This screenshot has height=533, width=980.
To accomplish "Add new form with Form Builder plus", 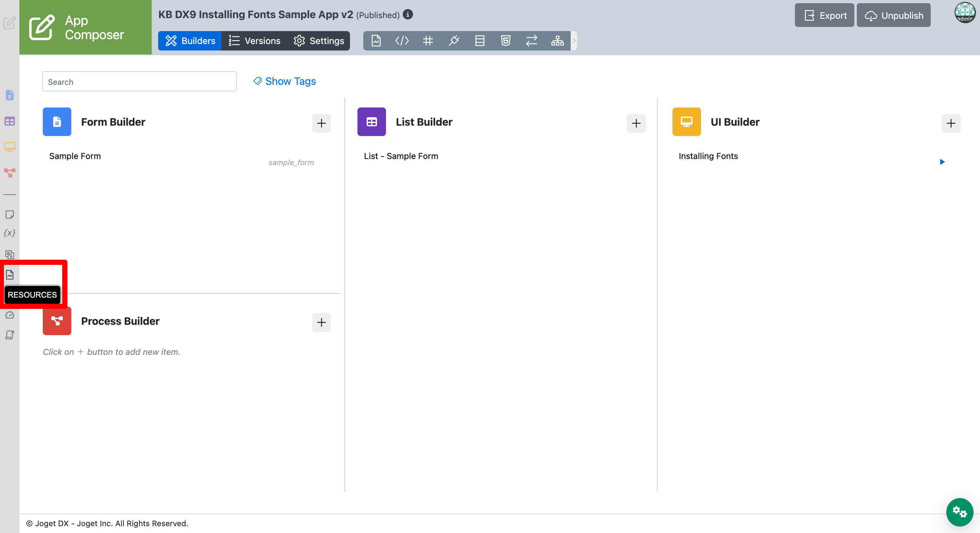I will click(321, 123).
